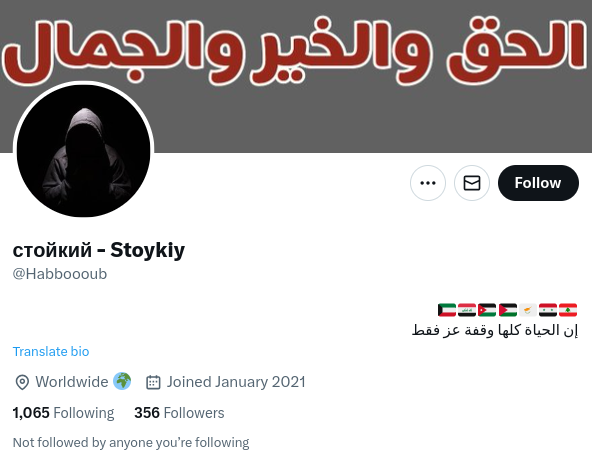The width and height of the screenshot is (592, 468).
Task: Follow the Stoykiy account
Action: [538, 183]
